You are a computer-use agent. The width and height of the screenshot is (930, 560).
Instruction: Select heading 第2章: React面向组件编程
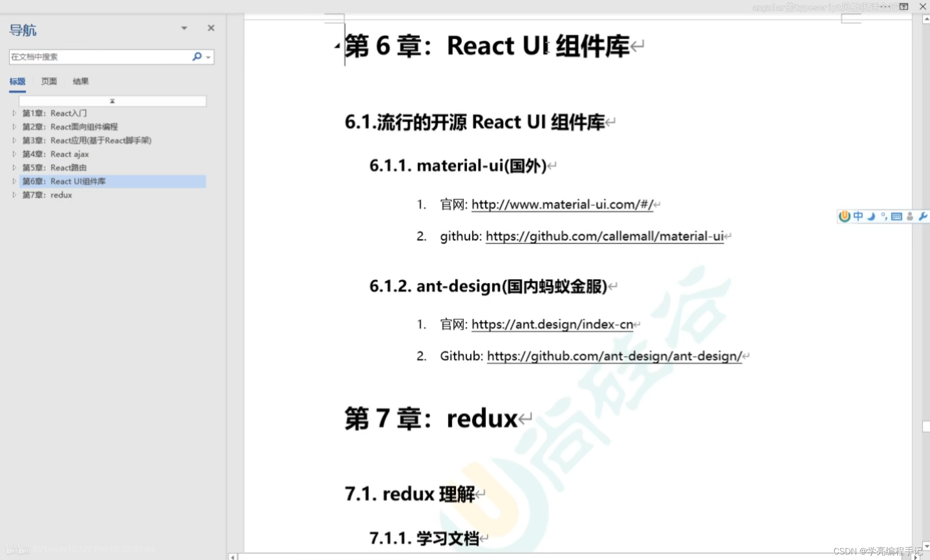[x=70, y=126]
